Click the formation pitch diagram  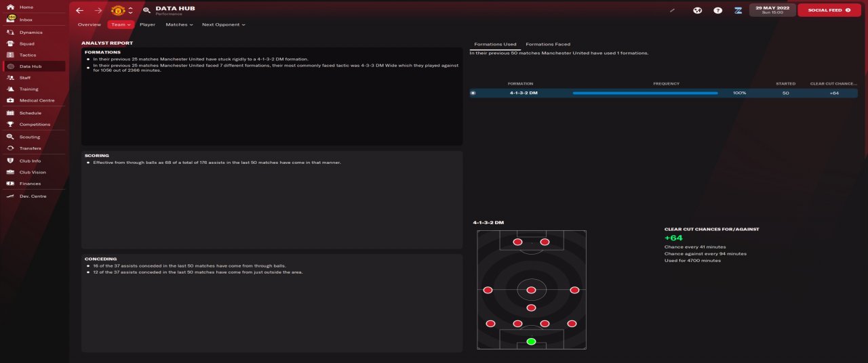pyautogui.click(x=531, y=290)
